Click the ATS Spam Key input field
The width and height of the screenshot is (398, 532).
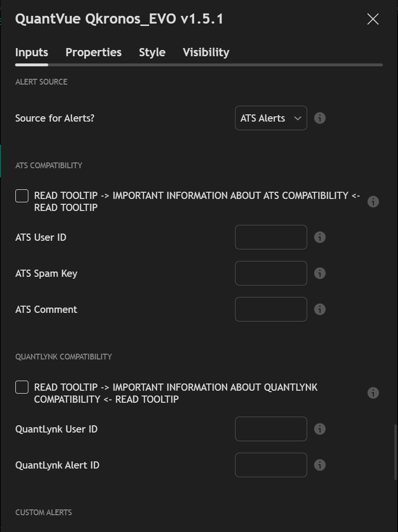click(x=271, y=273)
